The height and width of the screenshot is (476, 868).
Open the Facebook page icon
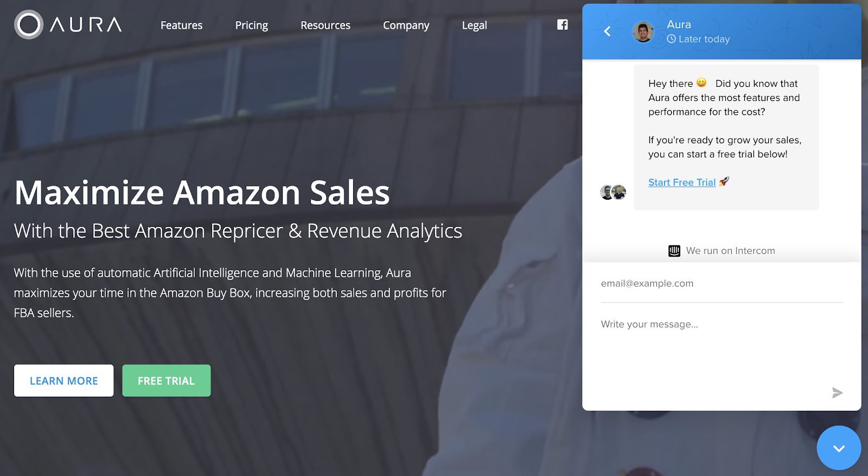tap(563, 24)
